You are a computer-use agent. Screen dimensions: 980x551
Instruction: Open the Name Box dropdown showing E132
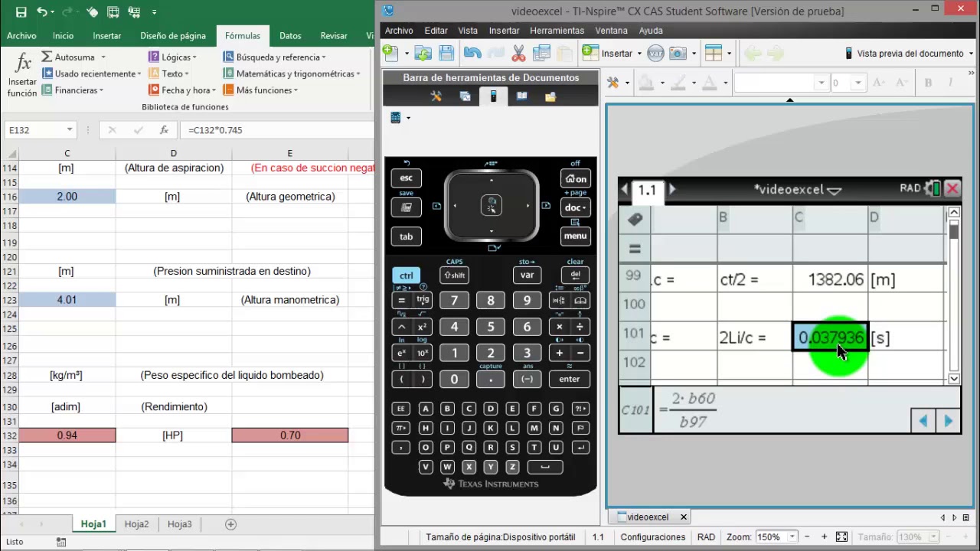tap(69, 130)
